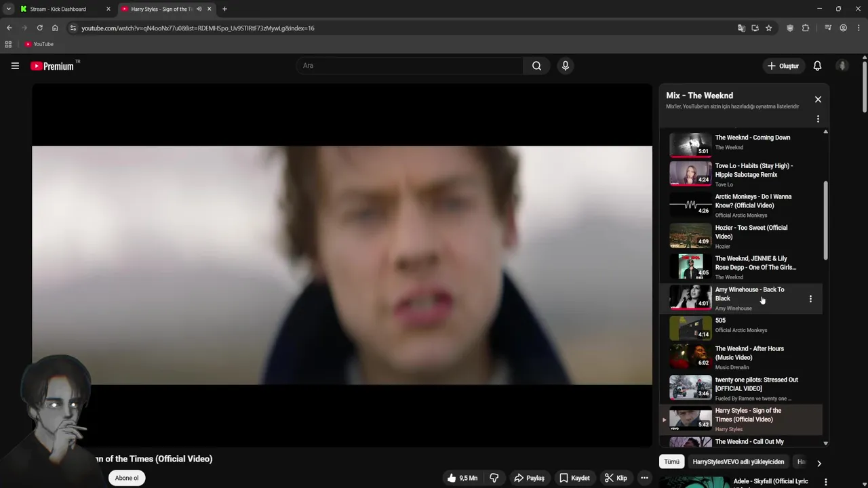Play Amy Winehouse - Back To Black thumbnail

pos(690,297)
